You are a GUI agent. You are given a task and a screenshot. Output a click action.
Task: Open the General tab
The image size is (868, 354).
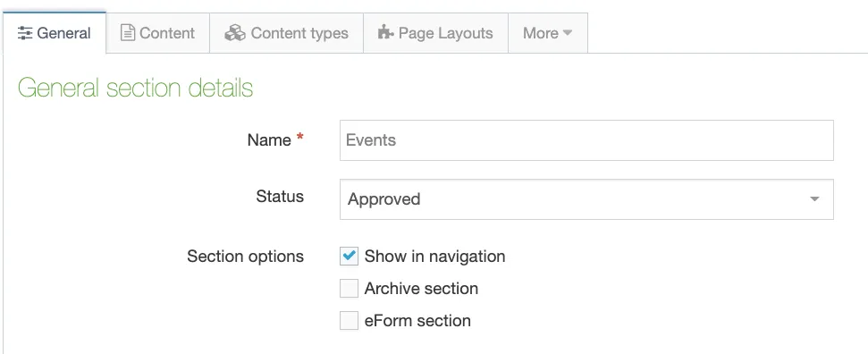[x=54, y=33]
